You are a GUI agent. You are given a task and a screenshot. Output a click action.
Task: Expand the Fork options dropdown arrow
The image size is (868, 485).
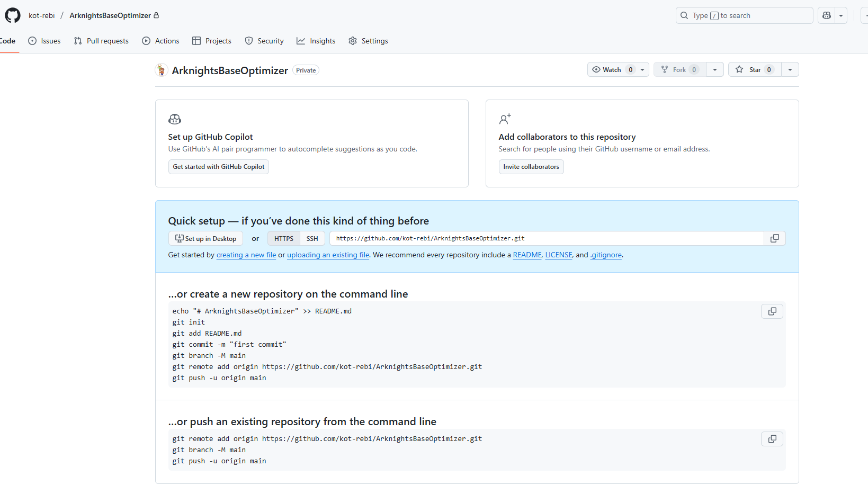[x=715, y=69]
